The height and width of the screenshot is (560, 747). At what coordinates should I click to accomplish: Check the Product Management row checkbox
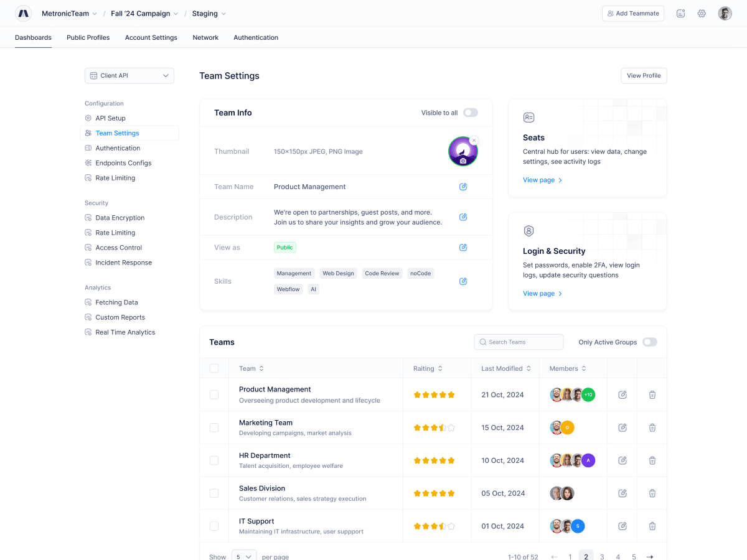pos(214,394)
